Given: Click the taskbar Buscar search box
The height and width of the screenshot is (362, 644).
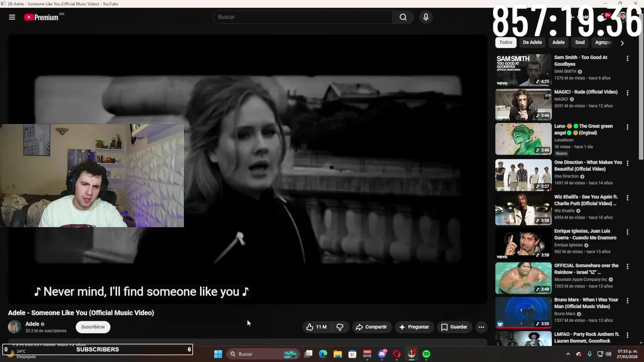Looking at the screenshot, I should [x=263, y=354].
